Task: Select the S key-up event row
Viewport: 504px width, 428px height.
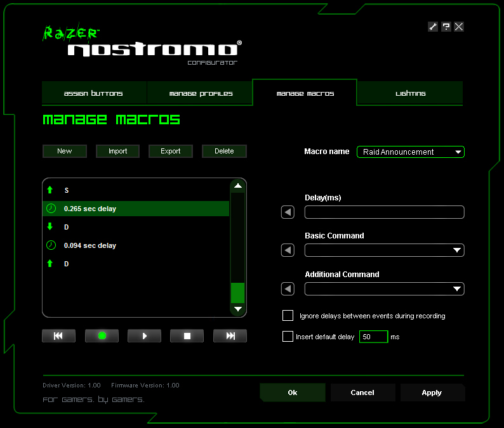Action: tap(136, 190)
